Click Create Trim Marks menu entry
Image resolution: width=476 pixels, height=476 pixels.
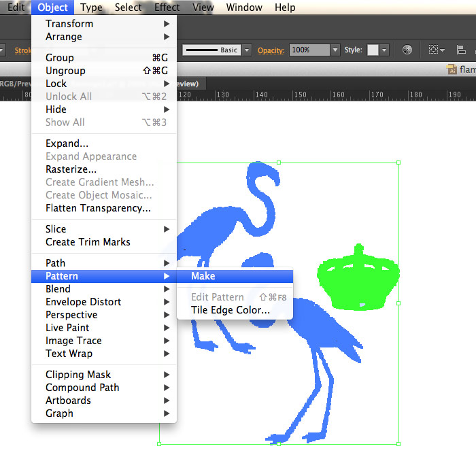[88, 242]
